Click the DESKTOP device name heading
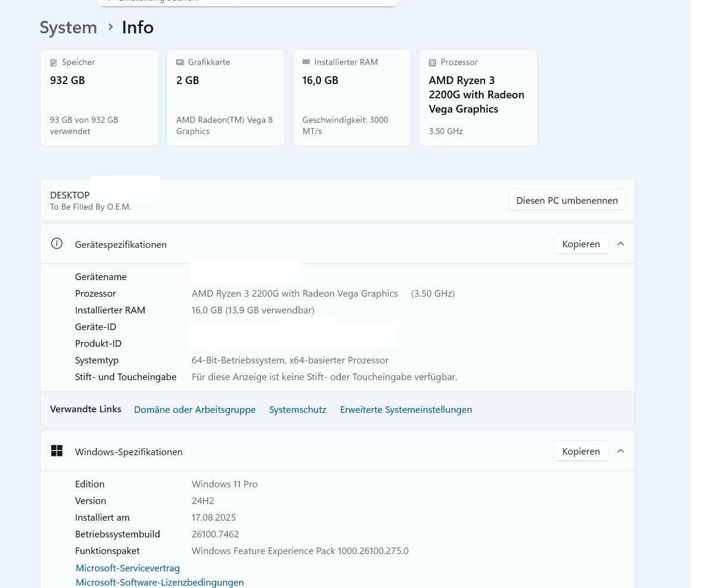The height and width of the screenshot is (588, 704). (70, 195)
